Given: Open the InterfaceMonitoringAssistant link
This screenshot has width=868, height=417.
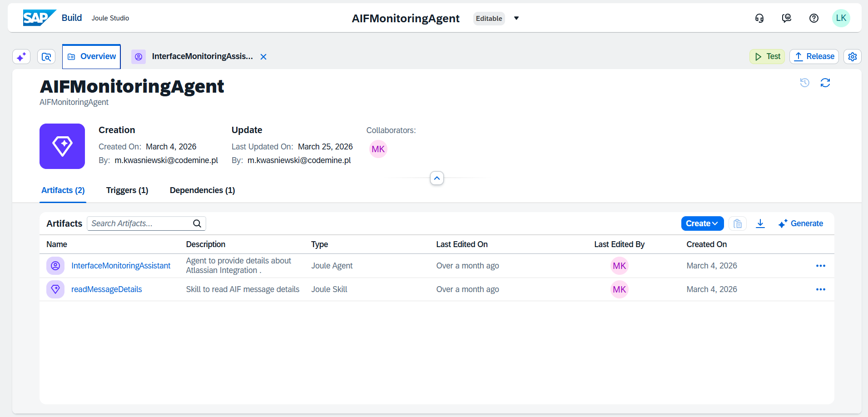Looking at the screenshot, I should (x=121, y=266).
